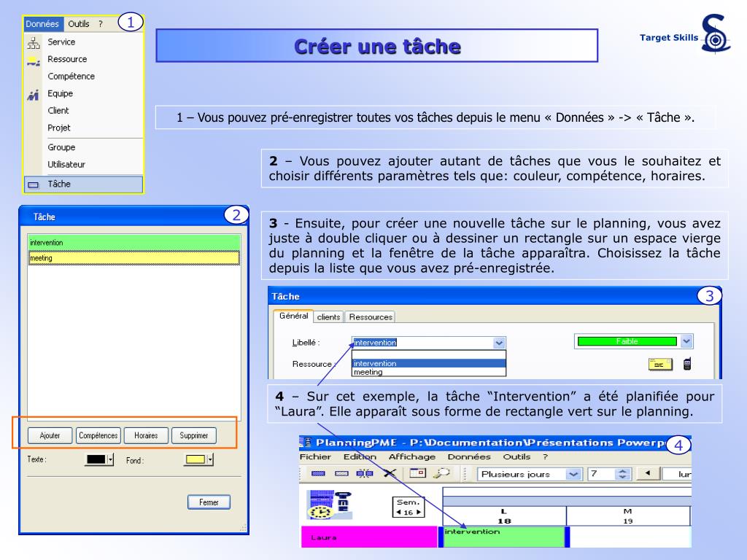
Task: Click the number of days spinner arrows
Action: 622,474
